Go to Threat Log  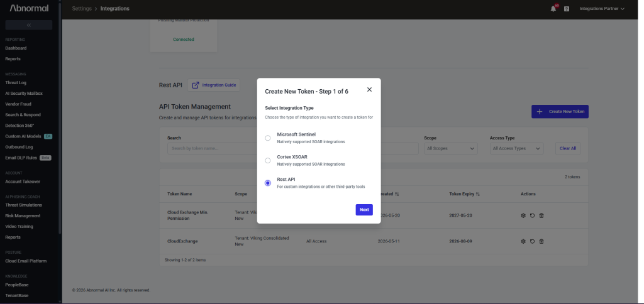pyautogui.click(x=16, y=82)
